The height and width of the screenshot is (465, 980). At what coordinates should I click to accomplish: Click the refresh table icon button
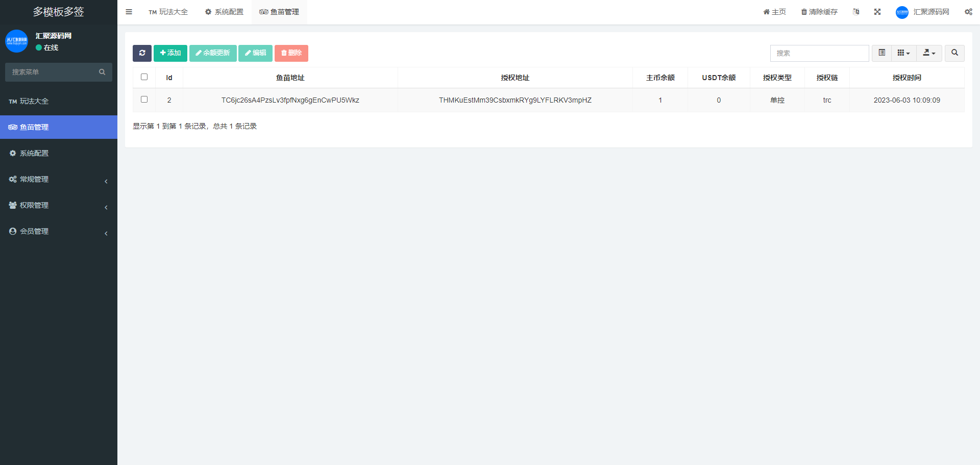[142, 53]
